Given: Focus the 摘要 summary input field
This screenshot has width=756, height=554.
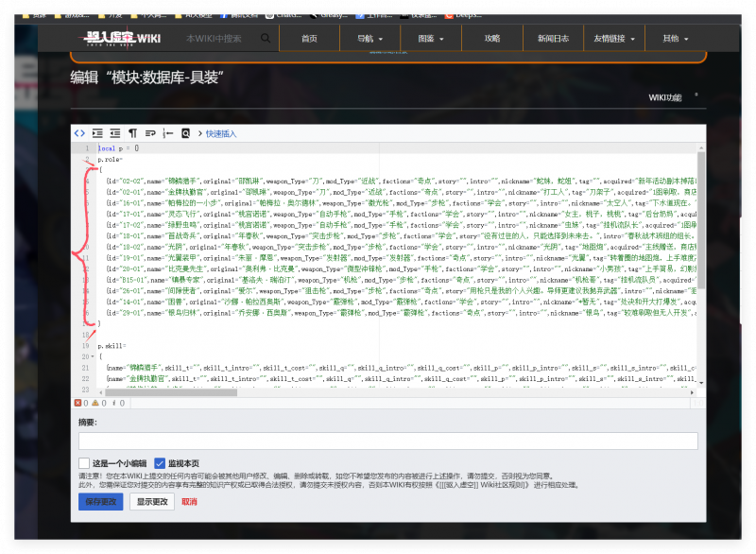Looking at the screenshot, I should pos(388,441).
